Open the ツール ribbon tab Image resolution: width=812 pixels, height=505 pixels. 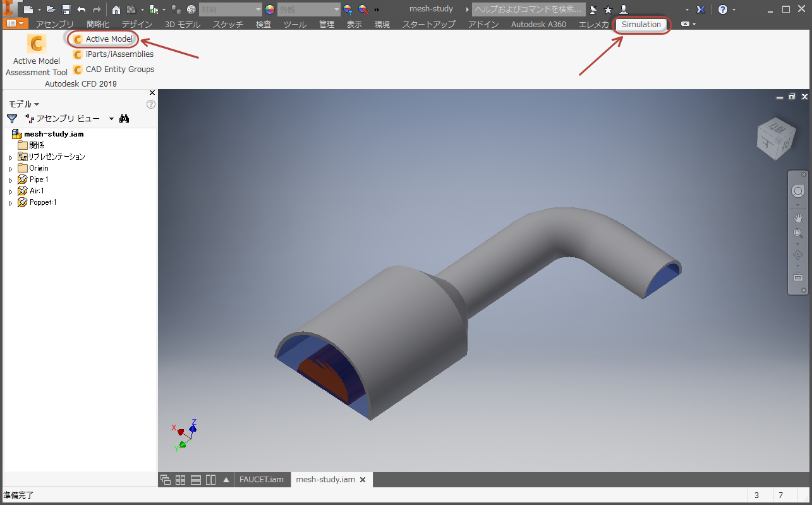(295, 25)
